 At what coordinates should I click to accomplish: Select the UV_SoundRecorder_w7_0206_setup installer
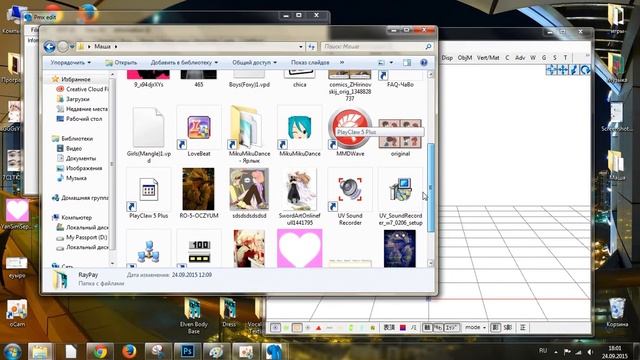400,197
